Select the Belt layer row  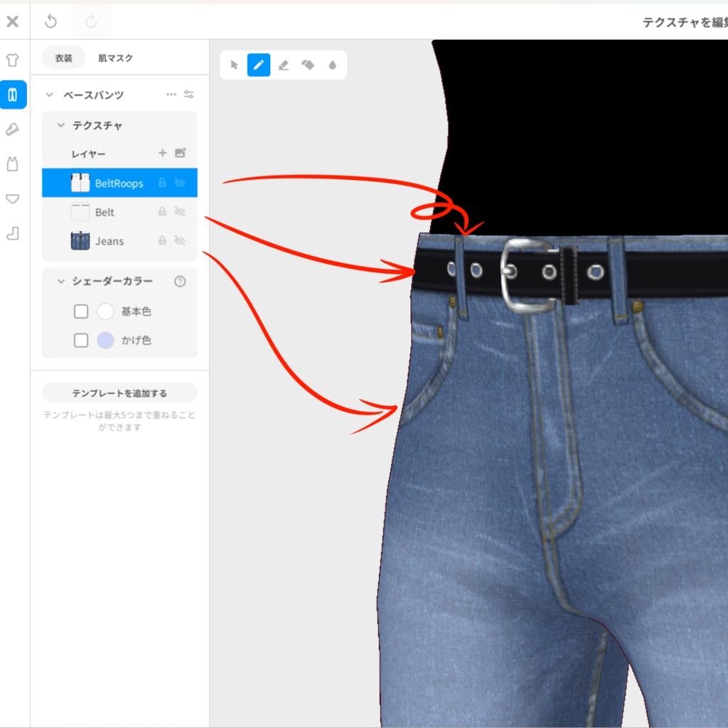point(119,212)
